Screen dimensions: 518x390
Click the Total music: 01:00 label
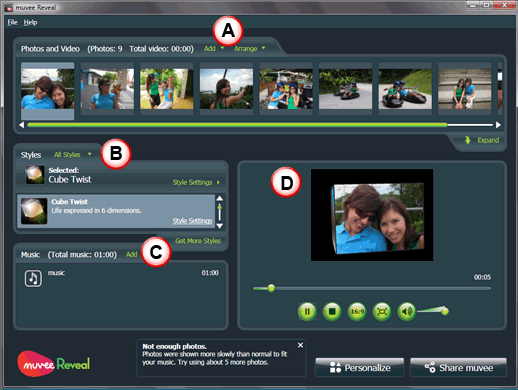(x=82, y=255)
